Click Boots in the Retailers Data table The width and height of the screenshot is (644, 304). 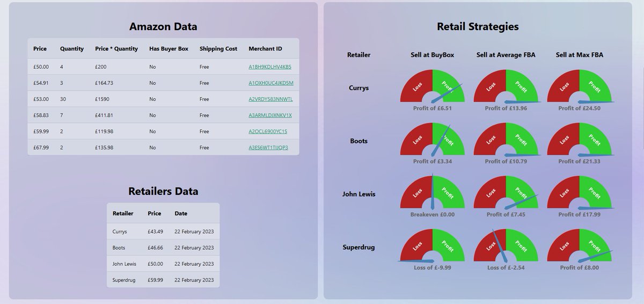click(119, 248)
